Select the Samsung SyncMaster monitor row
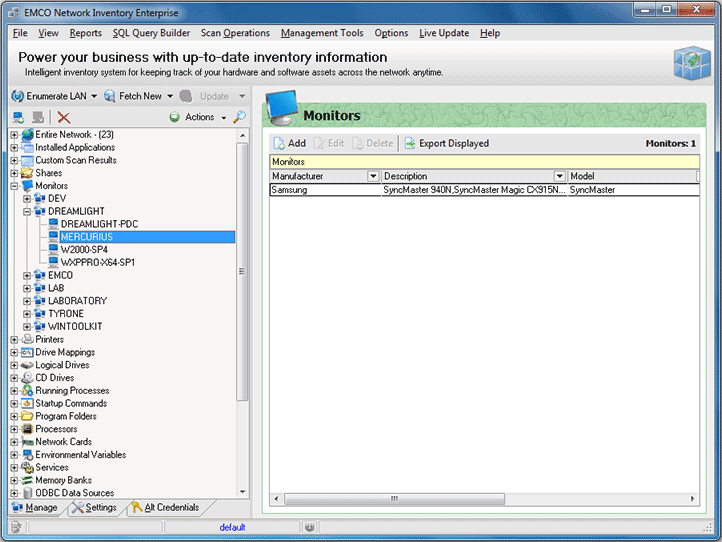Image resolution: width=722 pixels, height=542 pixels. [420, 190]
